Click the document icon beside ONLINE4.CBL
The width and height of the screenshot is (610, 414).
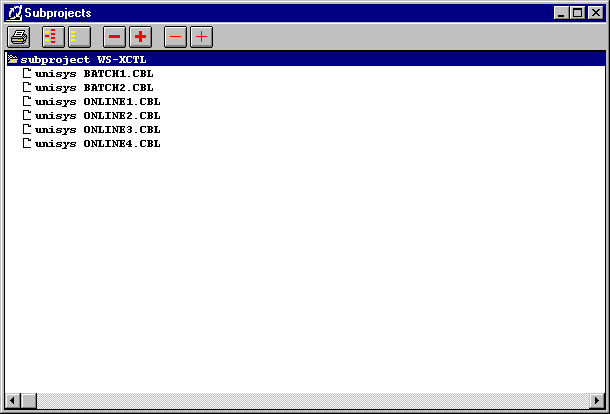[27, 143]
